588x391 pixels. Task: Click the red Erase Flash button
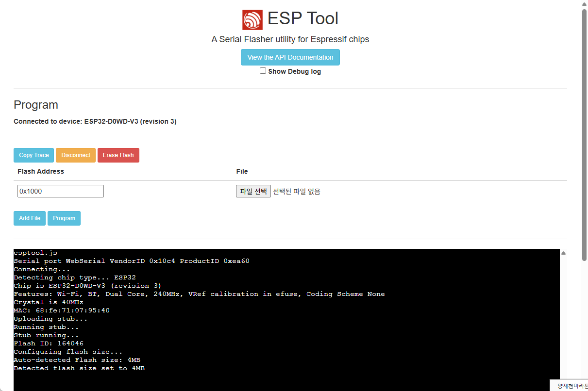pos(118,155)
